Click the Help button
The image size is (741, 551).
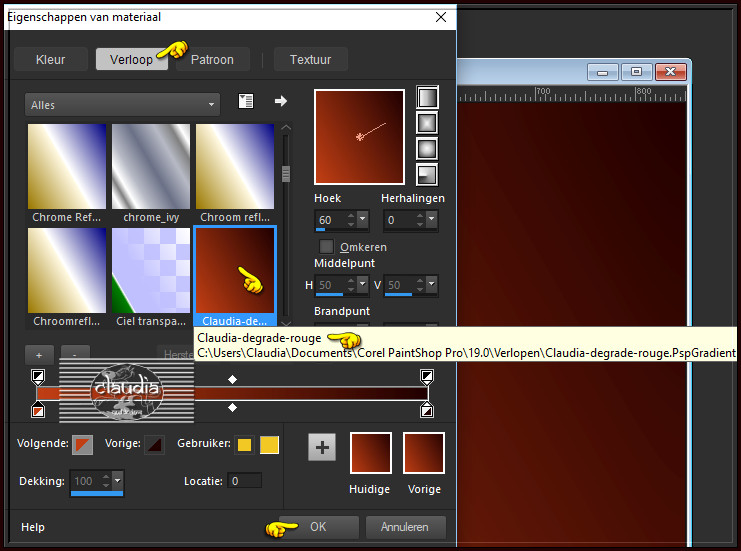click(33, 527)
